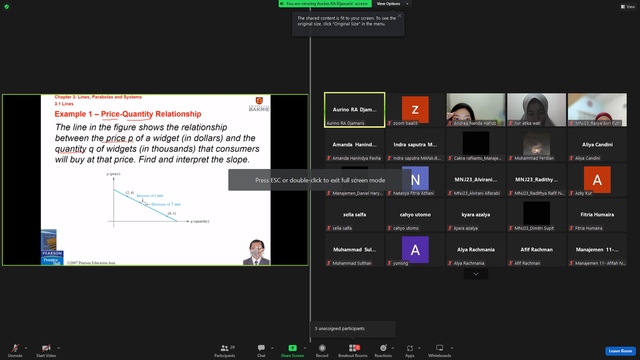Select Amanda Hanindya Pasha participant tile
640x360 pixels.
pos(354,145)
